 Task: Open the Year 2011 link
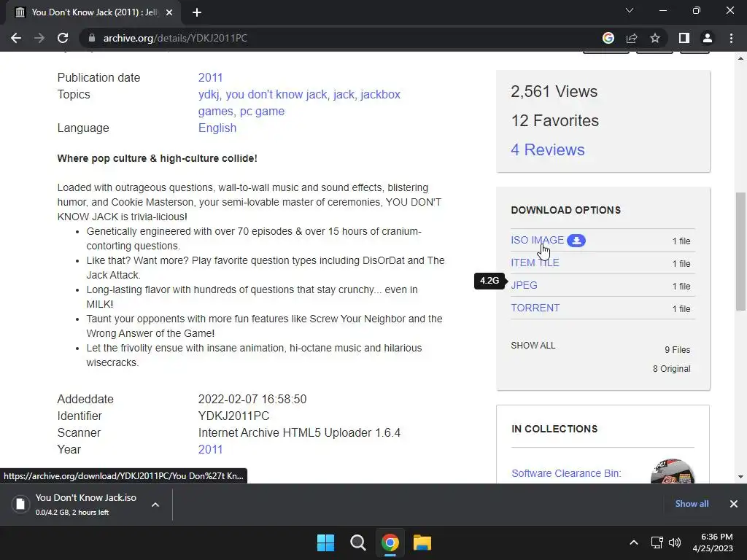pos(210,449)
